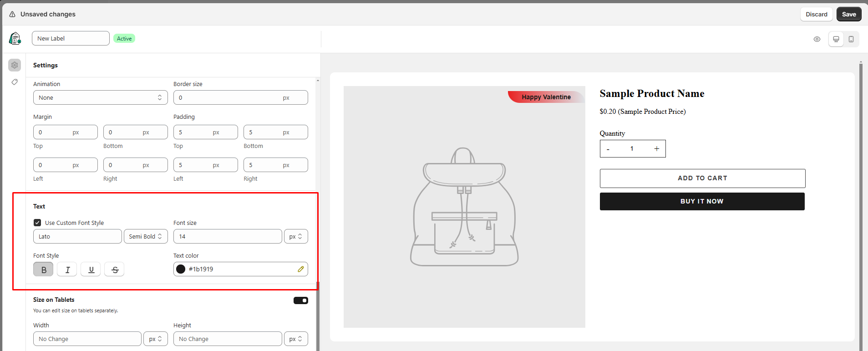Toggle strikethrough font style
The width and height of the screenshot is (868, 351).
coord(115,270)
